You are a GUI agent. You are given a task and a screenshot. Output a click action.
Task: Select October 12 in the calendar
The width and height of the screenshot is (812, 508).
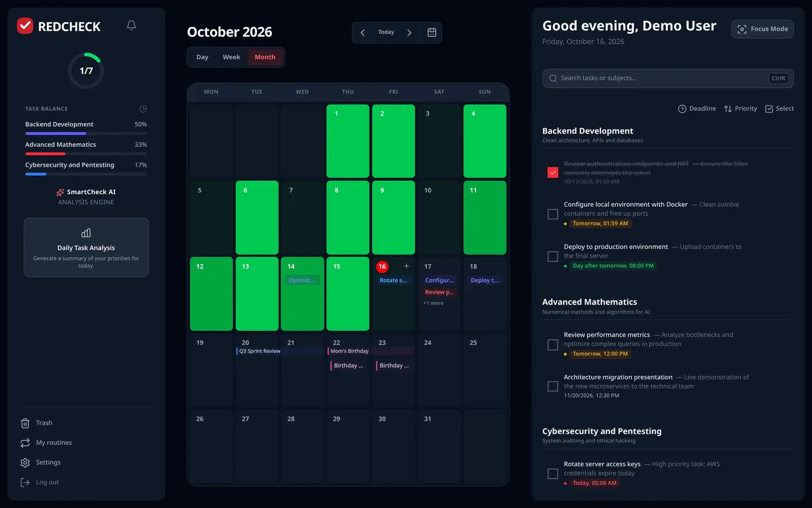pos(211,294)
